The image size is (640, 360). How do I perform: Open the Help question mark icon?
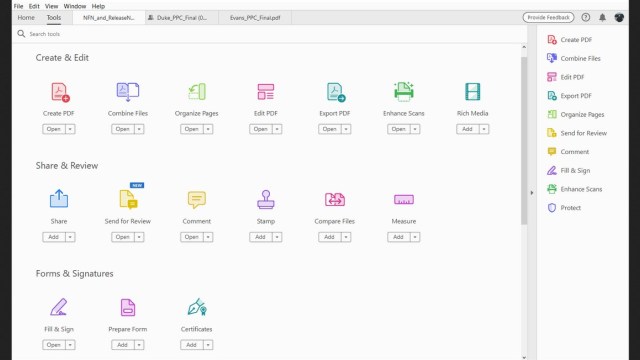click(586, 18)
